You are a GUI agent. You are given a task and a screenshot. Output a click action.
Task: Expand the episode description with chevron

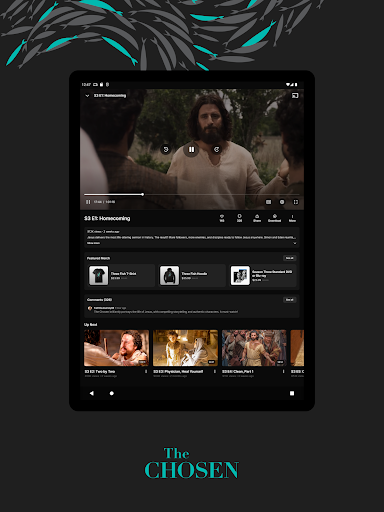[x=295, y=243]
